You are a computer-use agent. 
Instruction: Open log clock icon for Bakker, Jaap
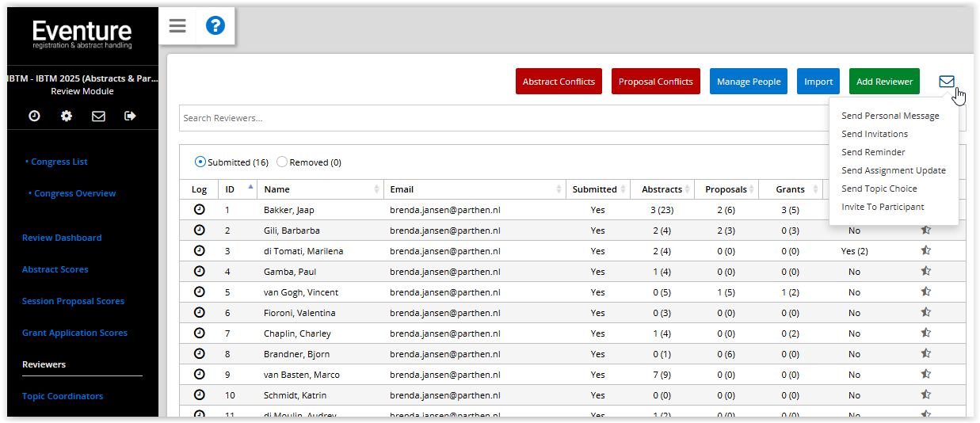(x=199, y=210)
